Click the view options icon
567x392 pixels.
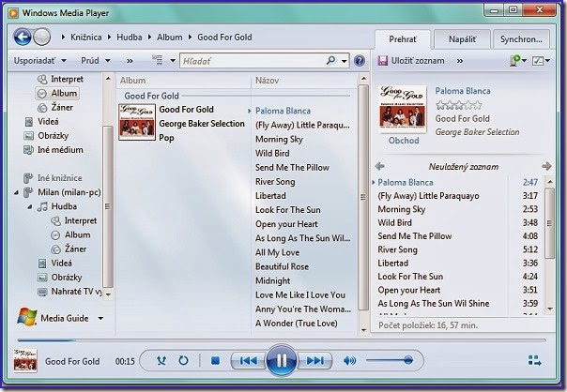tap(158, 60)
